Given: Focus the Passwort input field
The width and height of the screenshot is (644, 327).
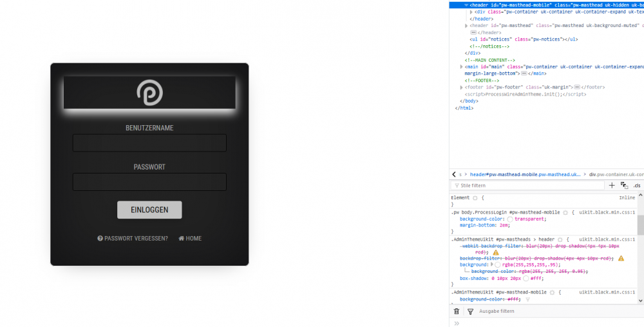Looking at the screenshot, I should [149, 182].
